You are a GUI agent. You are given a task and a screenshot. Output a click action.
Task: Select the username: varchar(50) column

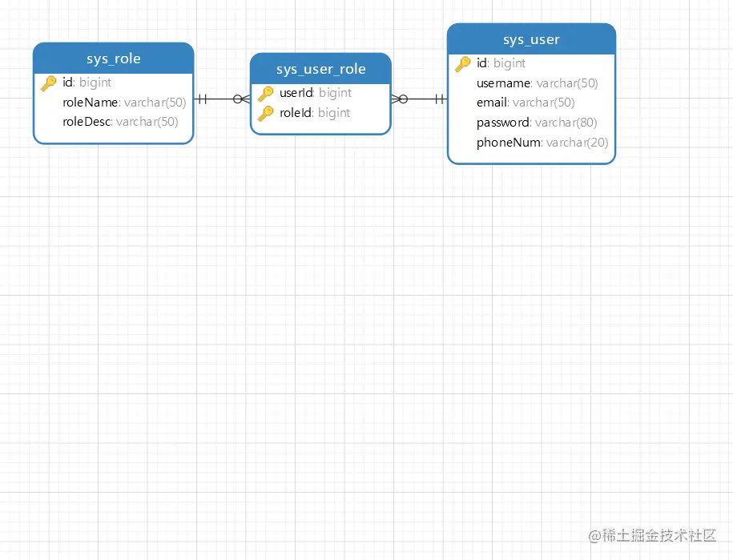(x=537, y=83)
